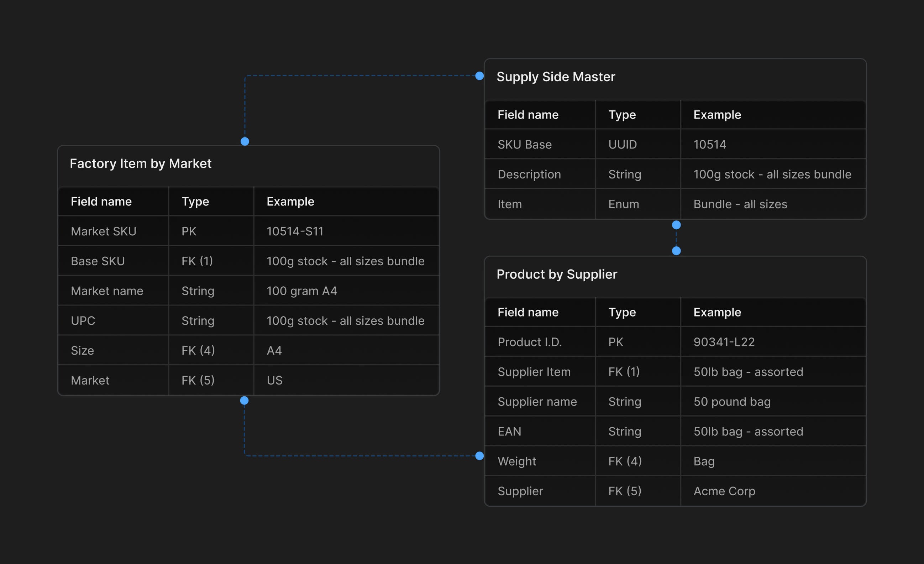Click the Base SKU FK (1) type cell
This screenshot has width=924, height=564.
coord(197,261)
